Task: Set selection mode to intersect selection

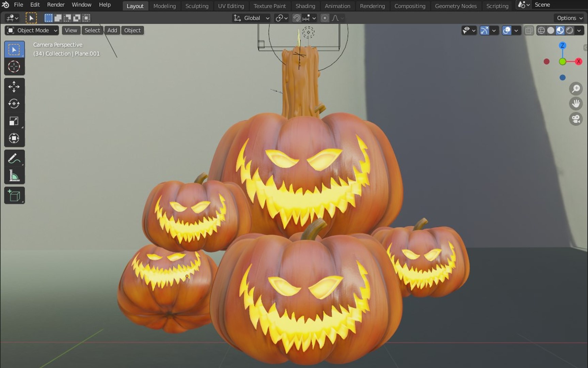Action: tap(86, 18)
